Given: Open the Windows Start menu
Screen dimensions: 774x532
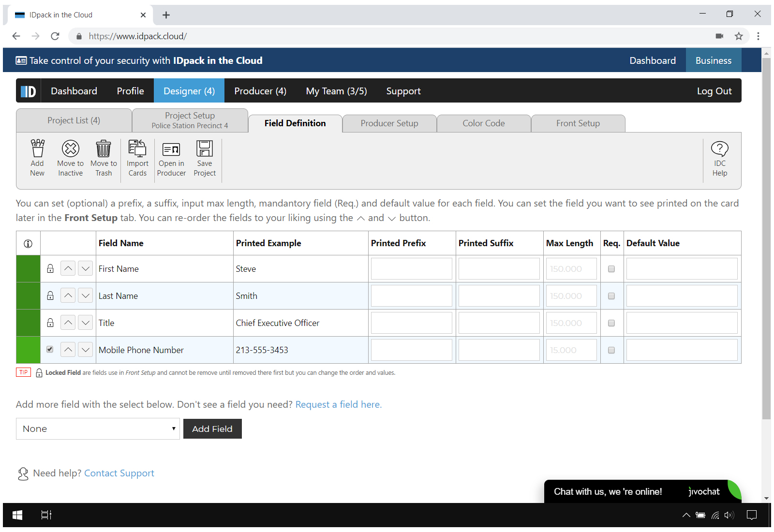Looking at the screenshot, I should (x=17, y=515).
